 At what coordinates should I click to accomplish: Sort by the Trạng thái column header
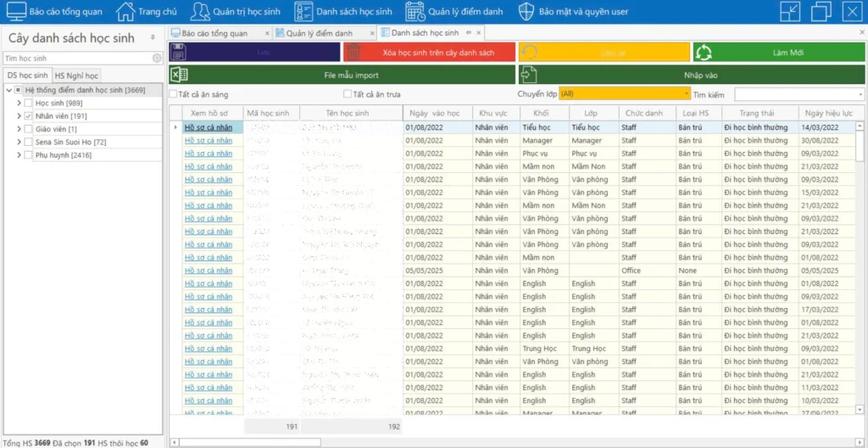(759, 113)
